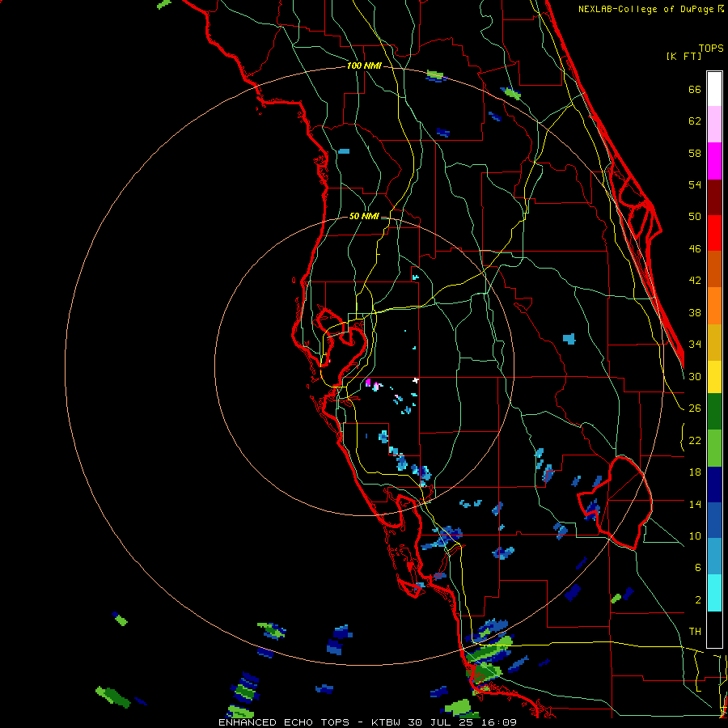Screen dimensions: 728x728
Task: Click the 58 value on the scale
Action: tap(695, 153)
